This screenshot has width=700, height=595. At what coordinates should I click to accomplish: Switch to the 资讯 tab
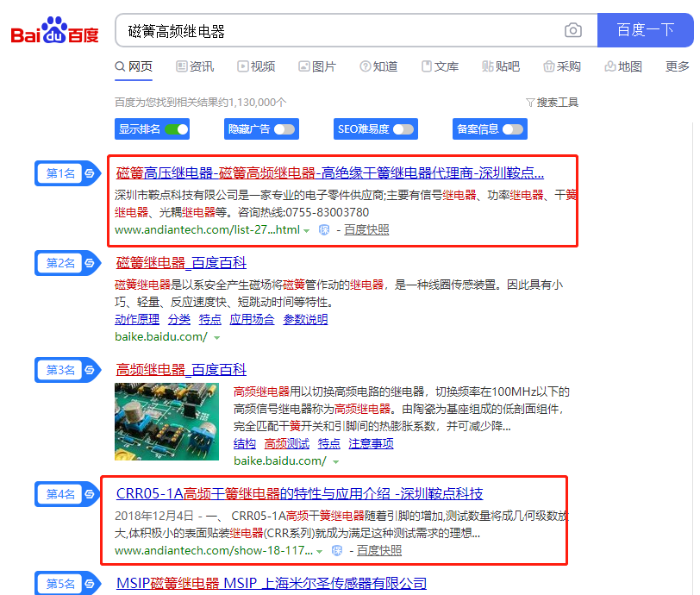[x=195, y=66]
